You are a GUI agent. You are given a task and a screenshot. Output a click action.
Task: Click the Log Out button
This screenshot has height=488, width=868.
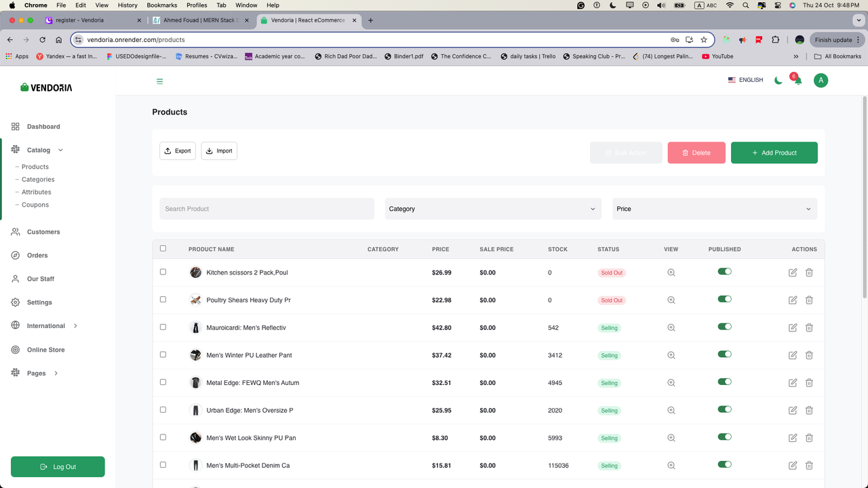[58, 467]
